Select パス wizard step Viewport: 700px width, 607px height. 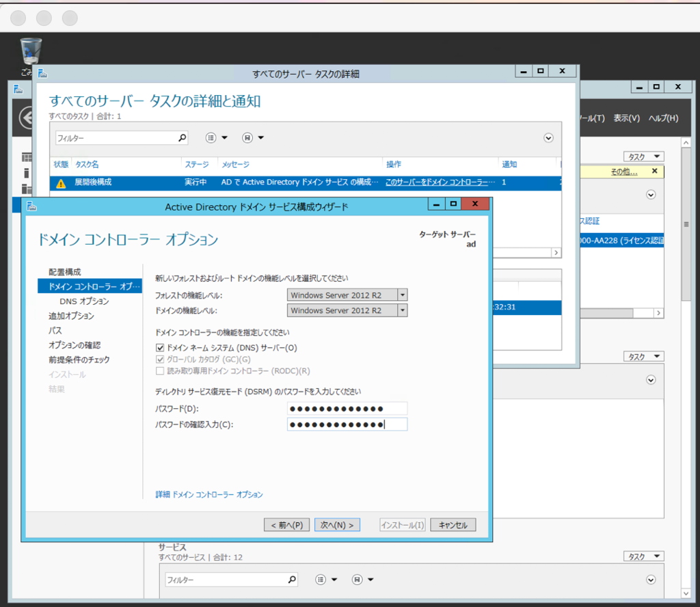pyautogui.click(x=55, y=331)
